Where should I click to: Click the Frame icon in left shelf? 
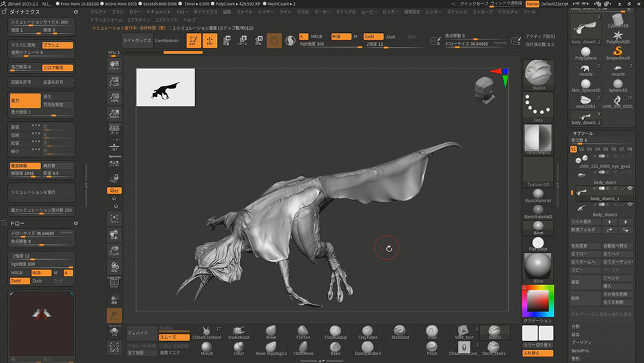[x=114, y=219]
